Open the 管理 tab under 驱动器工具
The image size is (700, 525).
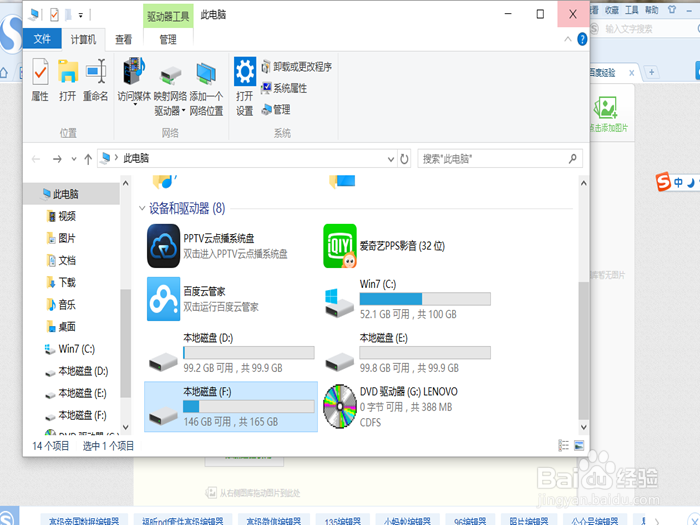pyautogui.click(x=168, y=39)
